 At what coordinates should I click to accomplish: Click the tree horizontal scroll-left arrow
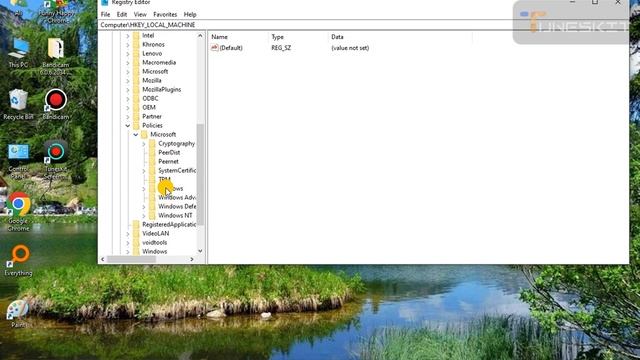[103, 259]
